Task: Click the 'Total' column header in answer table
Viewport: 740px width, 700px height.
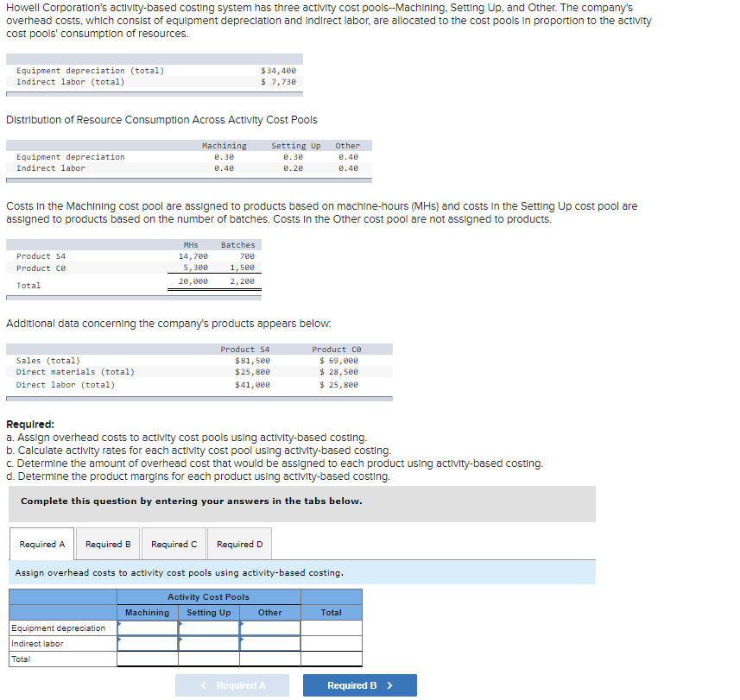Action: tap(332, 612)
